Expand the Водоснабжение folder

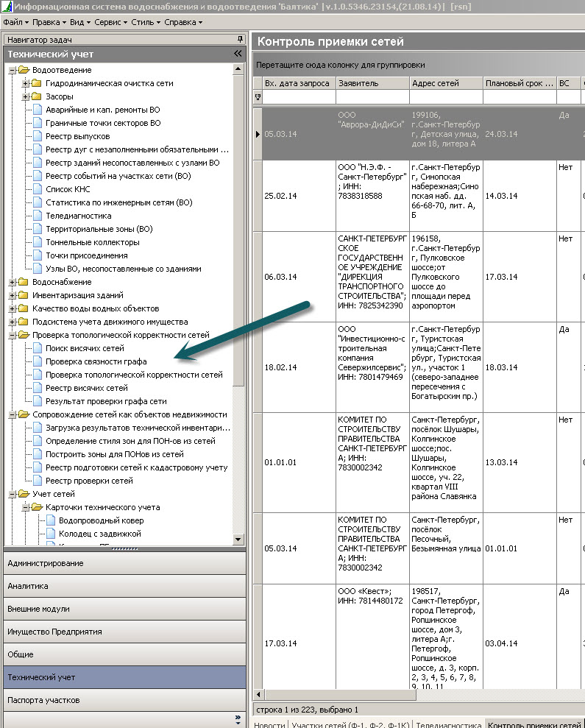13,282
